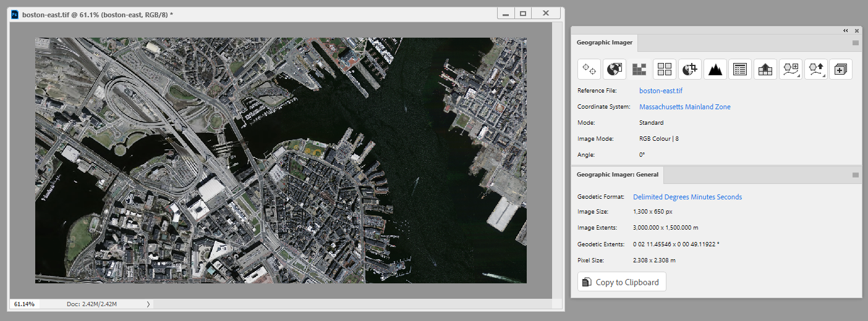868x321 pixels.
Task: Click the 'Image Mode:' label
Action: point(595,139)
